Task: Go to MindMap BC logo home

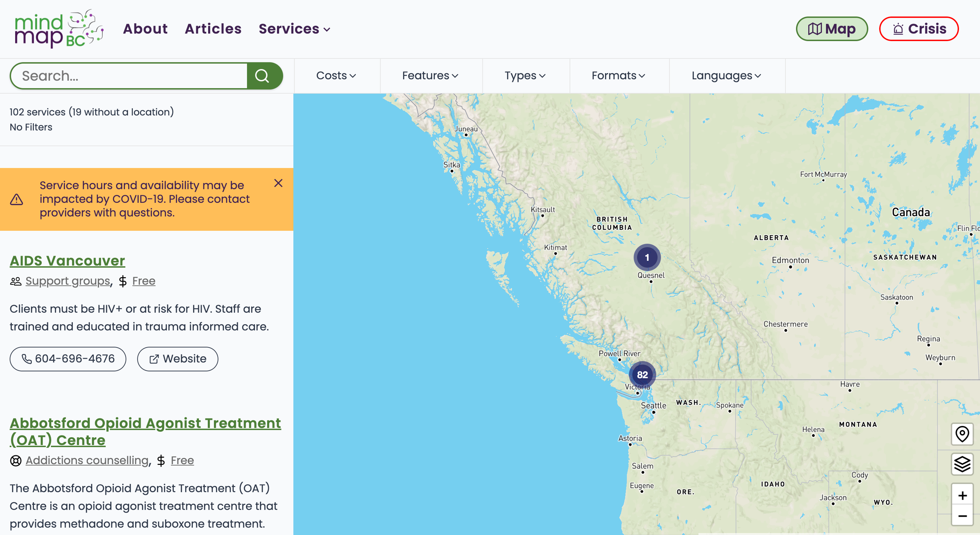Action: click(59, 29)
